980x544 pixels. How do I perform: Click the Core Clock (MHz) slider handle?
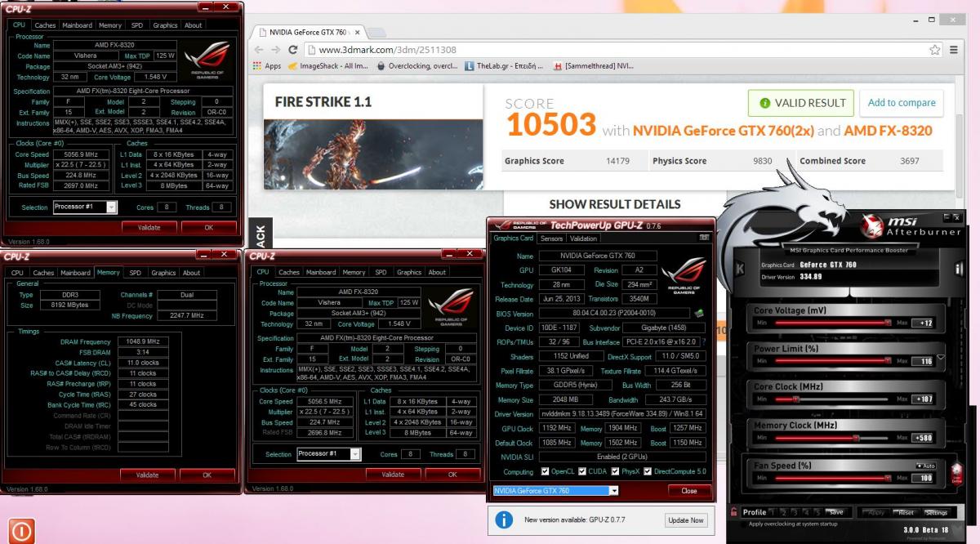pos(795,399)
